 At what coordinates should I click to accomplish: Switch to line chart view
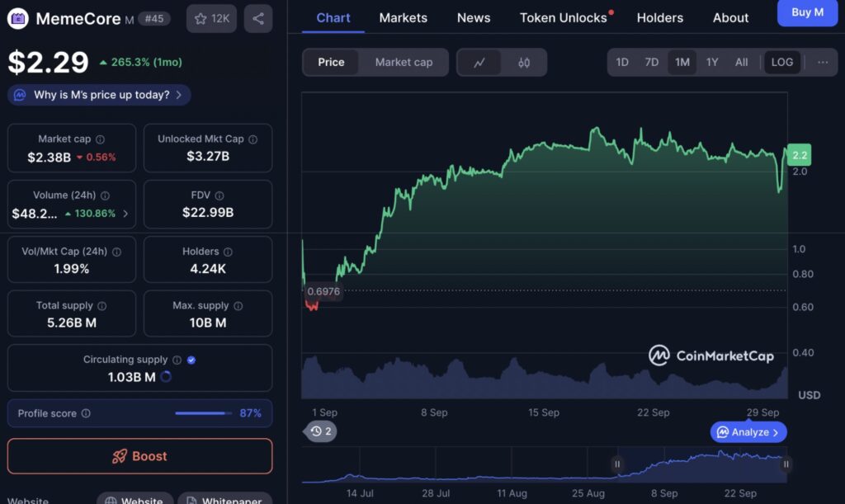pos(479,63)
